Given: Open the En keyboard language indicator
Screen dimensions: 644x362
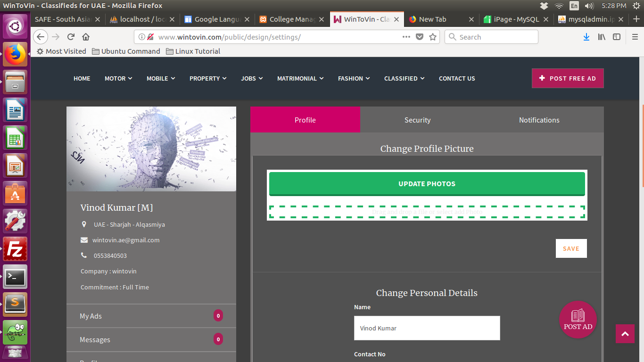Looking at the screenshot, I should [x=574, y=6].
